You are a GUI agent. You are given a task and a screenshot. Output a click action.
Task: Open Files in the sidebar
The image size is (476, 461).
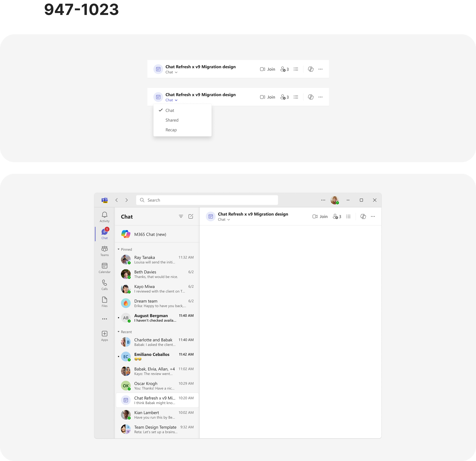coord(104,302)
